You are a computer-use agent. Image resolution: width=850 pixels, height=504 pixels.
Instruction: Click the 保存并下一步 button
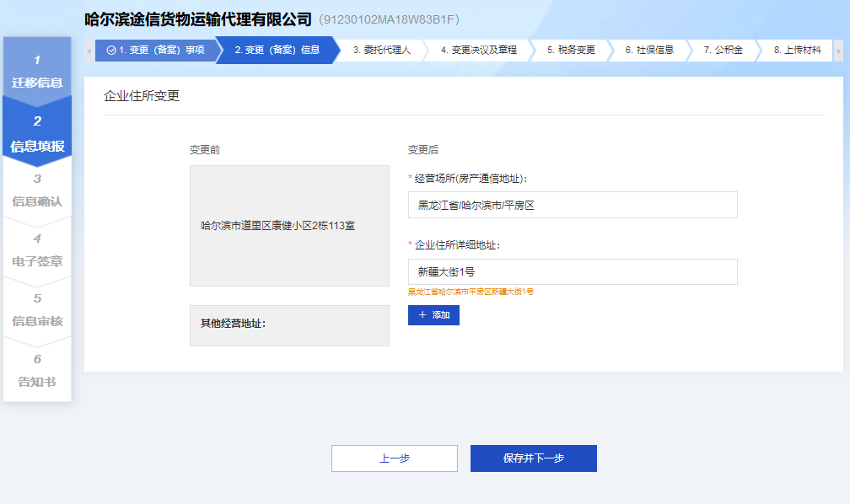[533, 458]
